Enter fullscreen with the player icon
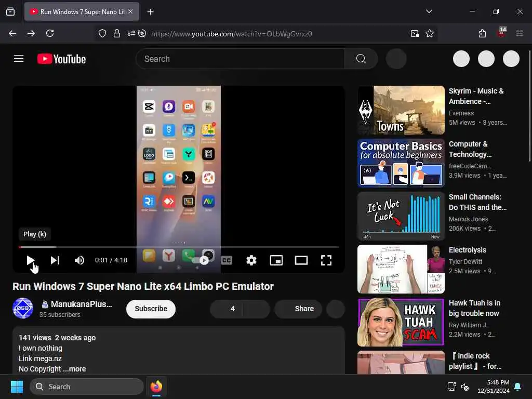The height and width of the screenshot is (399, 532). [326, 260]
